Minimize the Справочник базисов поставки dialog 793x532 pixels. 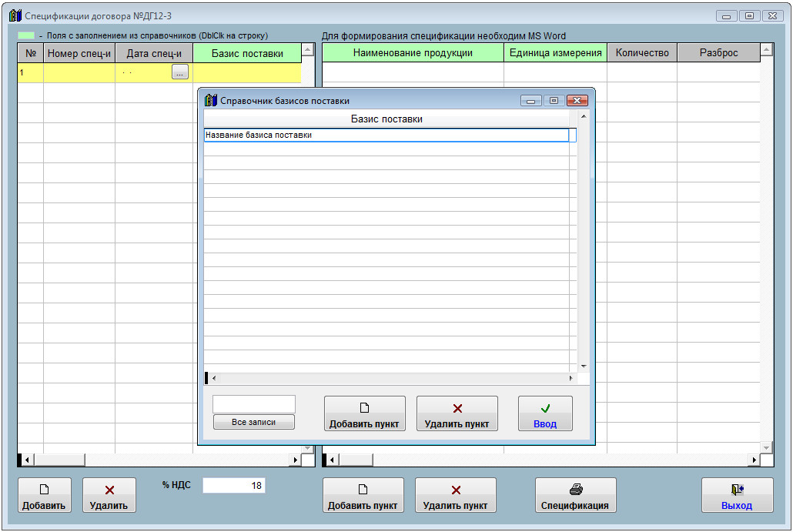click(531, 101)
